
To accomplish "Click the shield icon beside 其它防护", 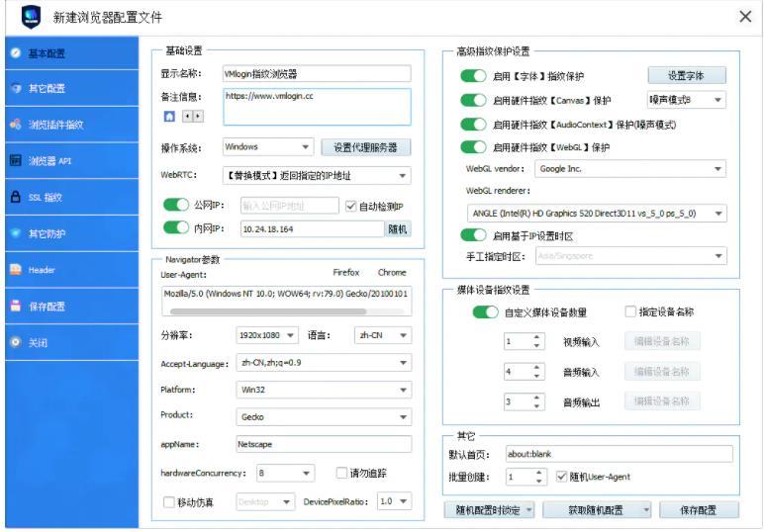I will 16,233.
